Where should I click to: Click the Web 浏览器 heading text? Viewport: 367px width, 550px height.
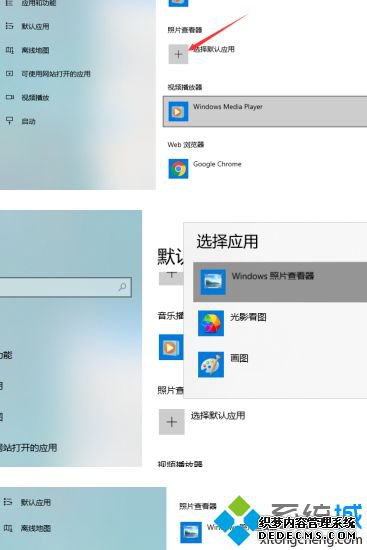186,145
